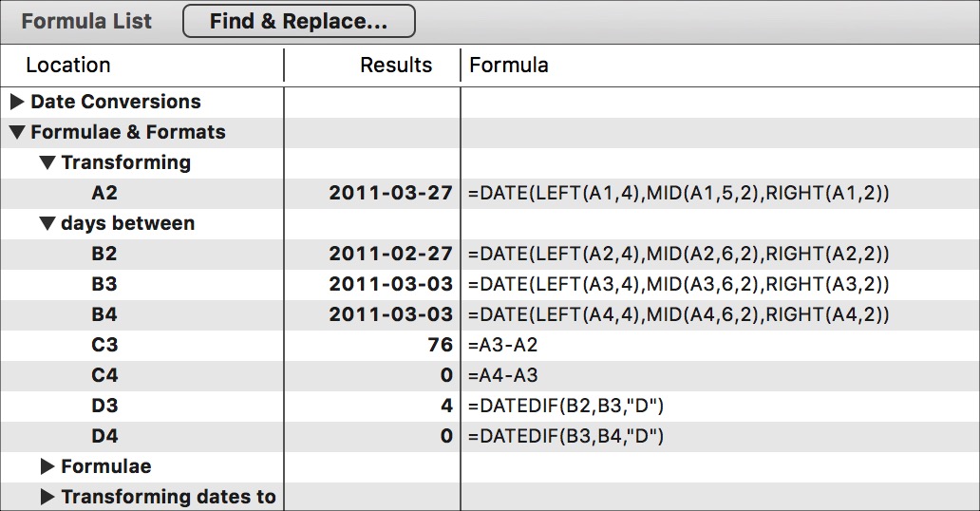The height and width of the screenshot is (511, 980).
Task: Expand the Transforming dates to section
Action: pos(47,497)
